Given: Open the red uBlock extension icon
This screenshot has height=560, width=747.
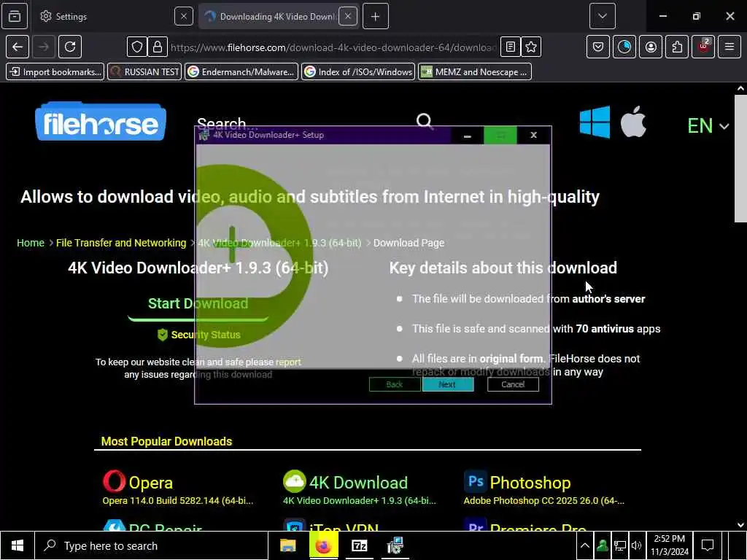Looking at the screenshot, I should tap(703, 47).
